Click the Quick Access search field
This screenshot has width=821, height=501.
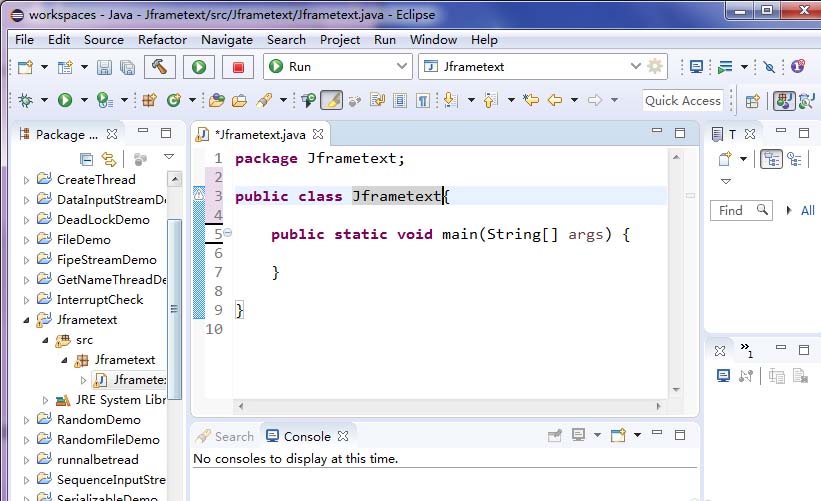point(682,100)
